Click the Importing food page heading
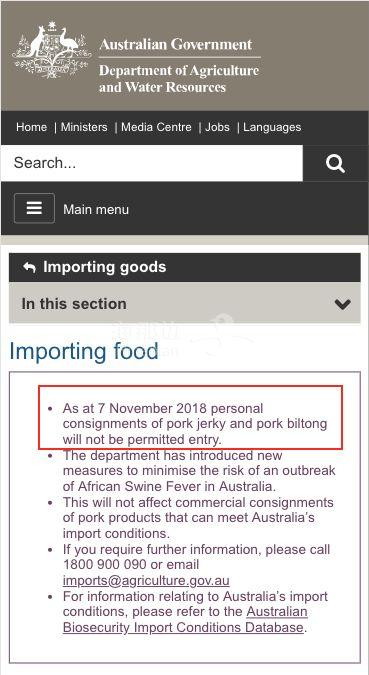Viewport: 369px width, 675px height. click(x=84, y=351)
